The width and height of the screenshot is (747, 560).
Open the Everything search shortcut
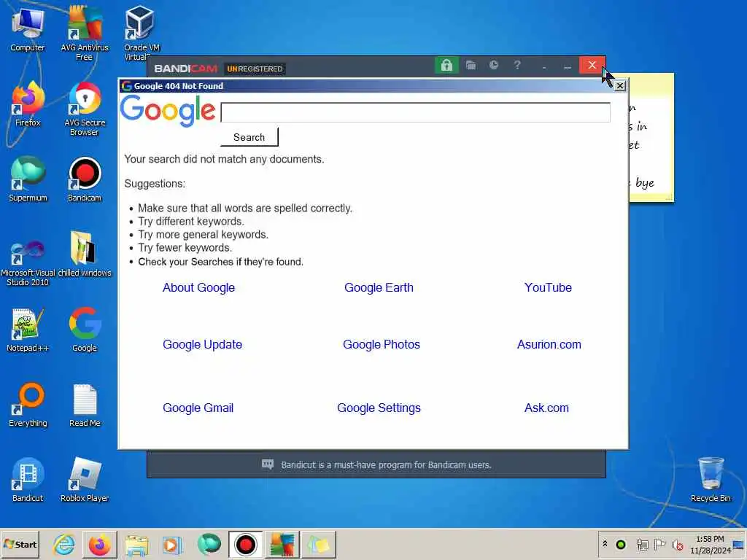point(28,405)
